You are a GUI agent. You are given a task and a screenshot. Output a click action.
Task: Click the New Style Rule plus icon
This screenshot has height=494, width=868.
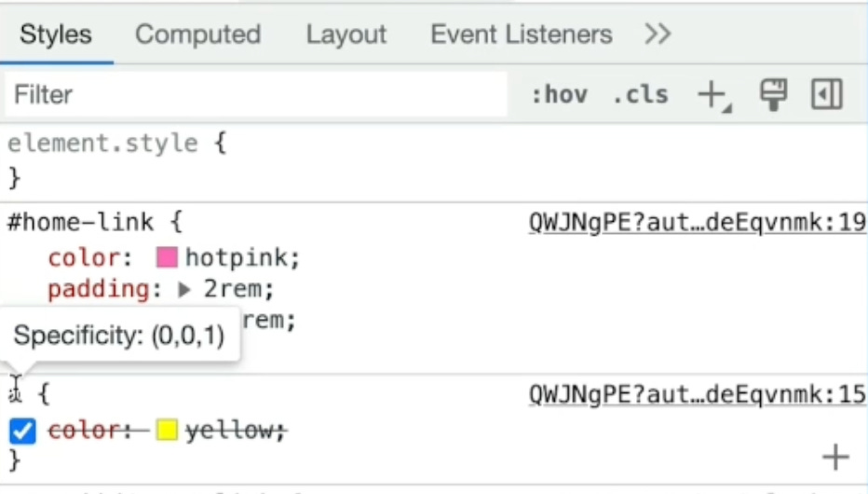coord(713,95)
